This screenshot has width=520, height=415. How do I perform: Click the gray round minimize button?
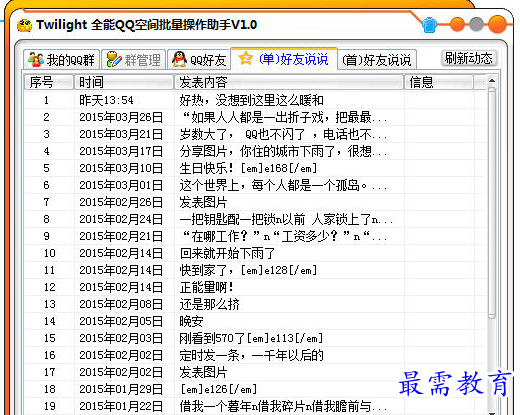(476, 24)
